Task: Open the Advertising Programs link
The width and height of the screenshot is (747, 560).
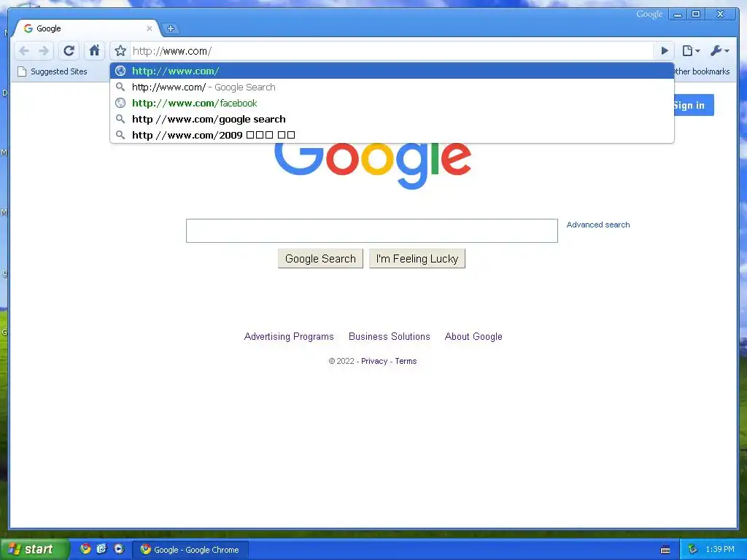Action: click(x=289, y=337)
